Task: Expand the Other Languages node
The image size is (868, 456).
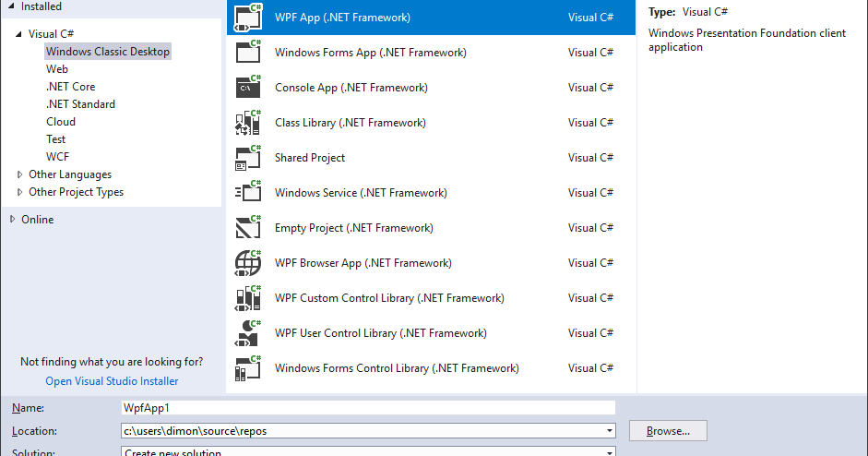Action: pos(20,174)
